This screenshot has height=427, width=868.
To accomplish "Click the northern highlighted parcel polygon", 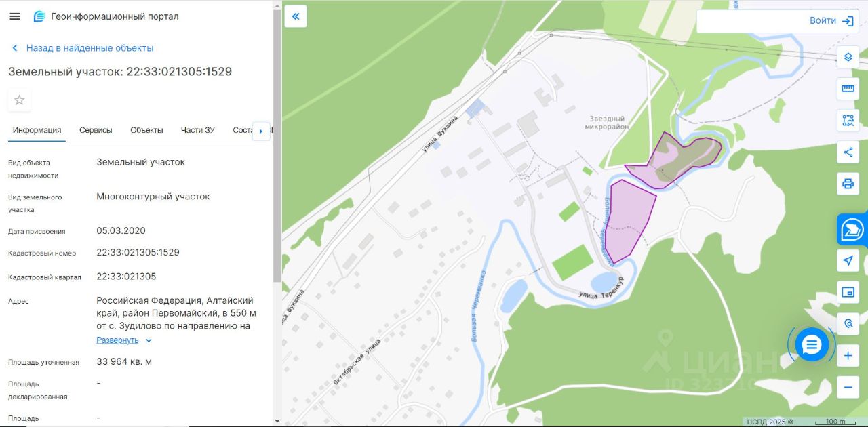I will [671, 163].
